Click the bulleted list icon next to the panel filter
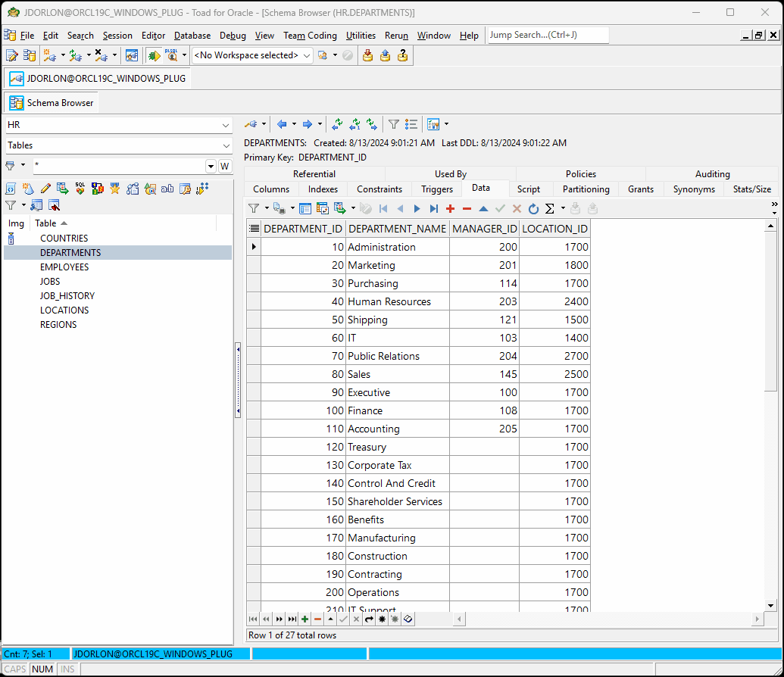Viewport: 784px width, 677px height. point(411,124)
